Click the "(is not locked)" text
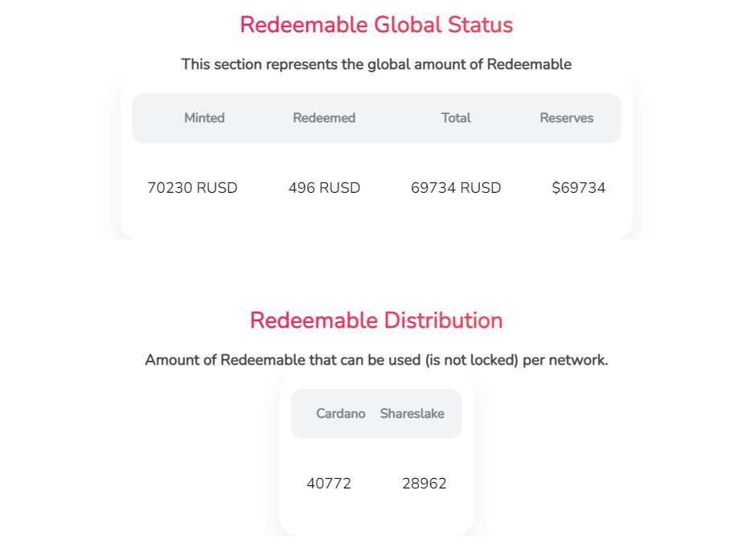This screenshot has width=754, height=560. click(x=472, y=360)
